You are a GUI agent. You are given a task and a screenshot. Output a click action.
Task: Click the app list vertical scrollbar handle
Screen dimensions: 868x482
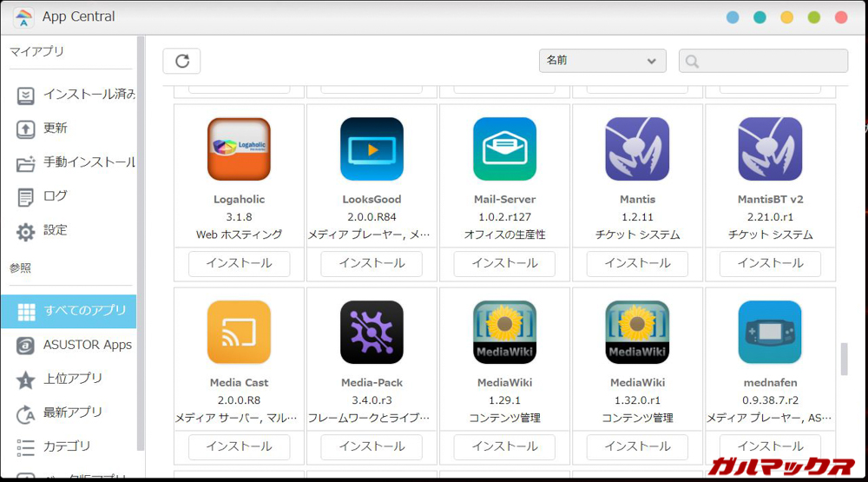[x=843, y=360]
